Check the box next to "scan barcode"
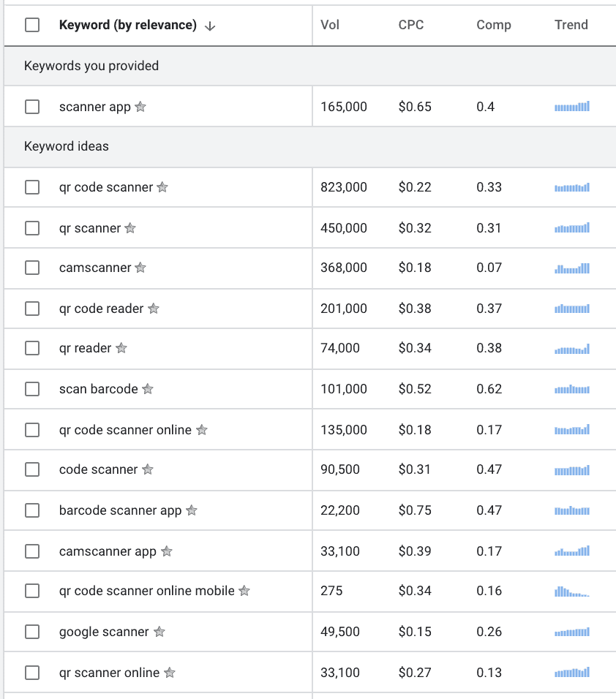The image size is (616, 699). (x=31, y=389)
